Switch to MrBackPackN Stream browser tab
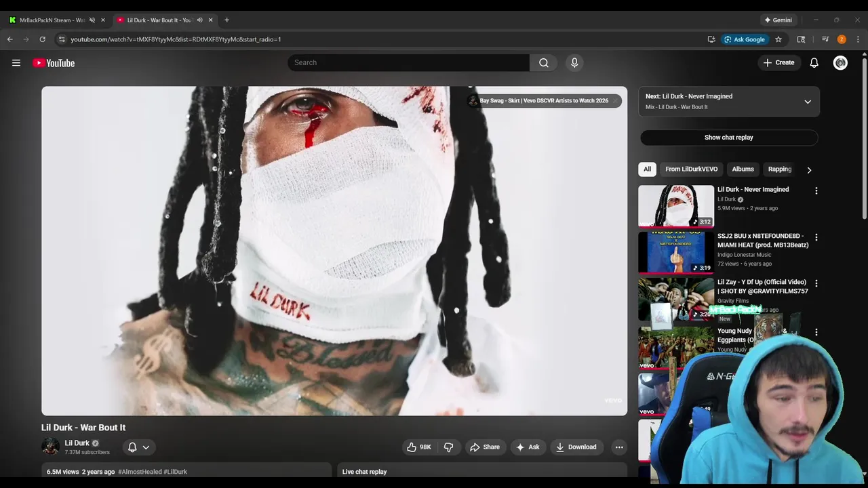Screen dimensions: 868x488 coord(52,20)
